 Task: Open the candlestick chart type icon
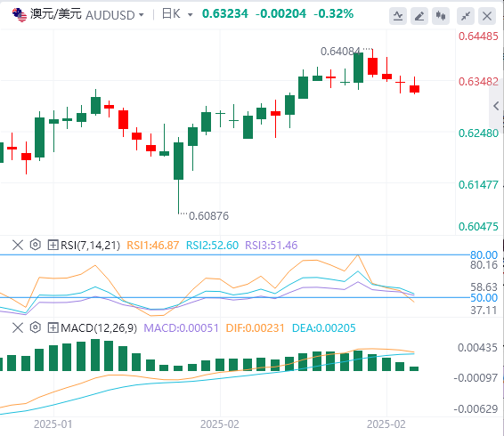point(441,16)
